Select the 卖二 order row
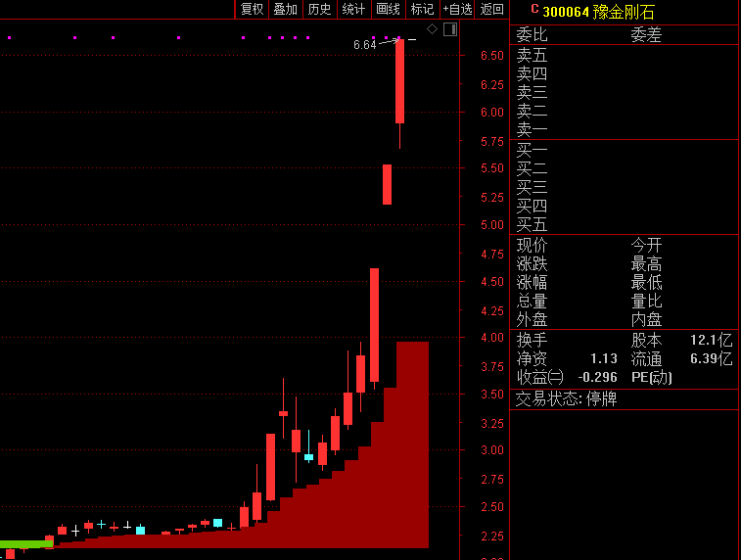Image resolution: width=741 pixels, height=560 pixels. click(624, 111)
